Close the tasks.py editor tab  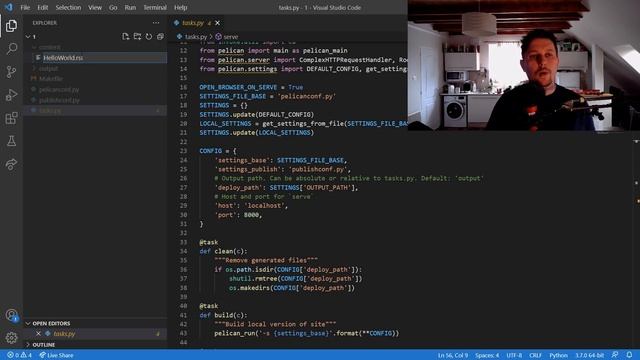tap(218, 23)
